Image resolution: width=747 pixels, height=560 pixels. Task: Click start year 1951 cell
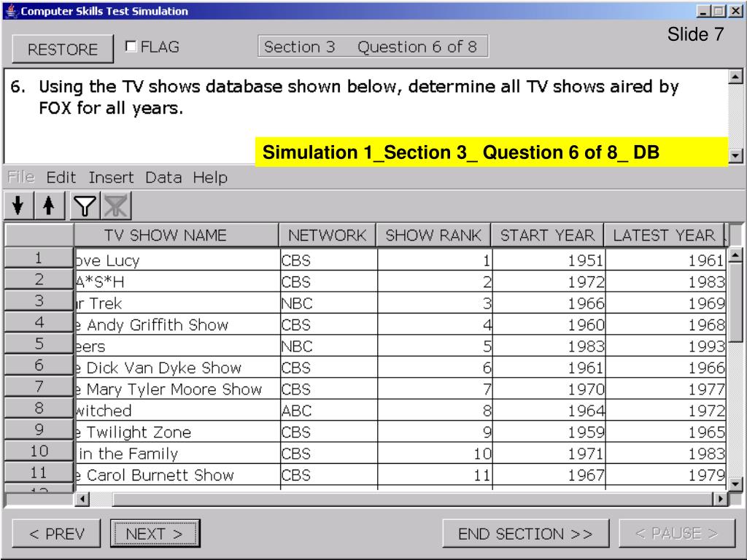pos(549,260)
